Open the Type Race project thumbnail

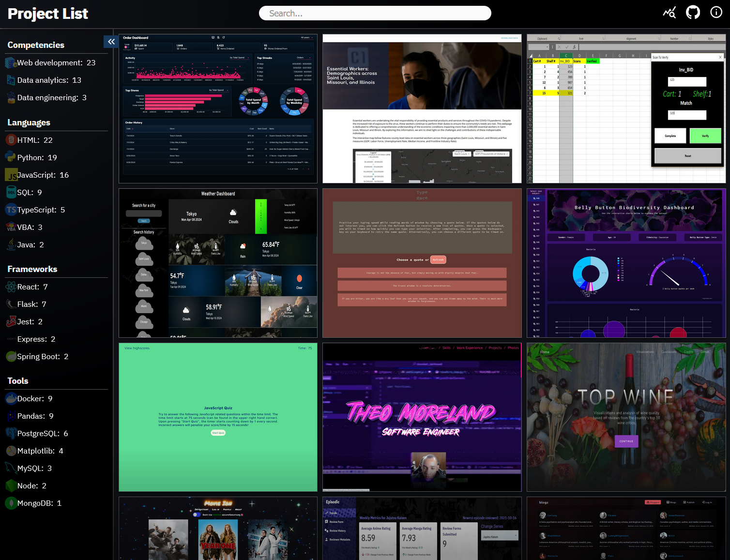[x=422, y=263]
